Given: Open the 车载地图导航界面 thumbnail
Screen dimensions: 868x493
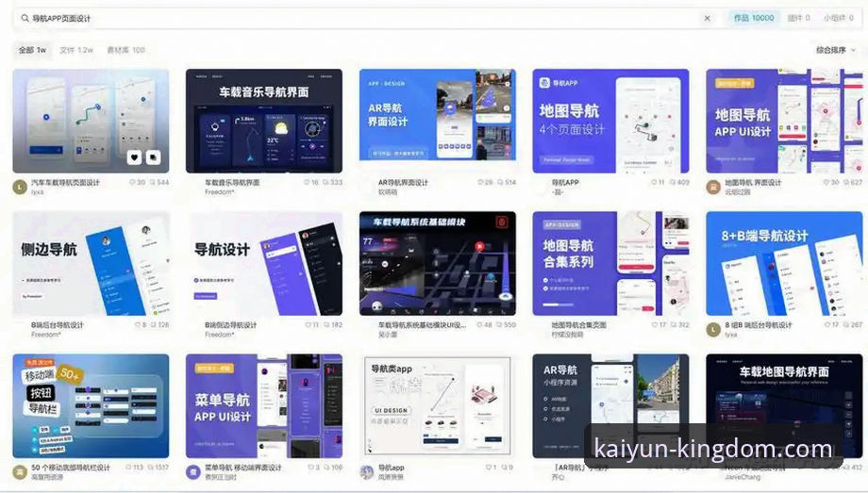Looking at the screenshot, I should 784,406.
